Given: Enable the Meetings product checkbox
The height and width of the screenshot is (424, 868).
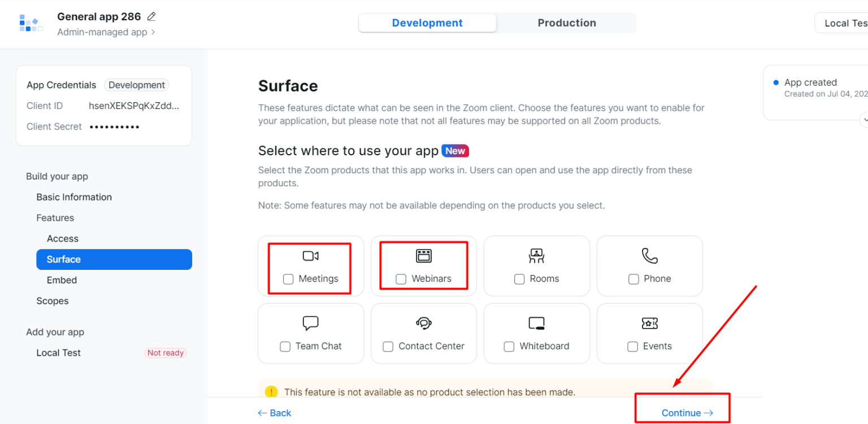Looking at the screenshot, I should pos(288,279).
